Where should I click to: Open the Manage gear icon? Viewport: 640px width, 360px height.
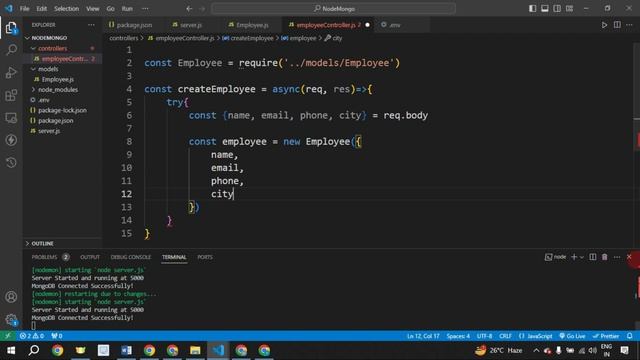tap(11, 320)
